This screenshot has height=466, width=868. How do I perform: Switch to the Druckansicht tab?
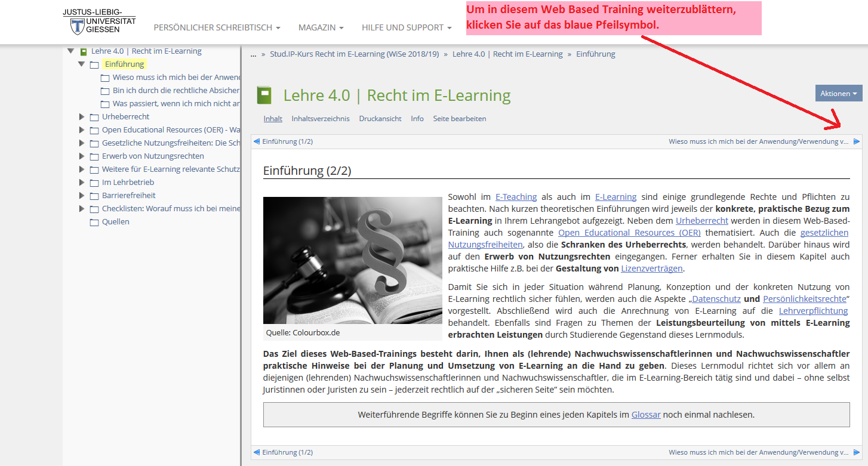(x=380, y=119)
